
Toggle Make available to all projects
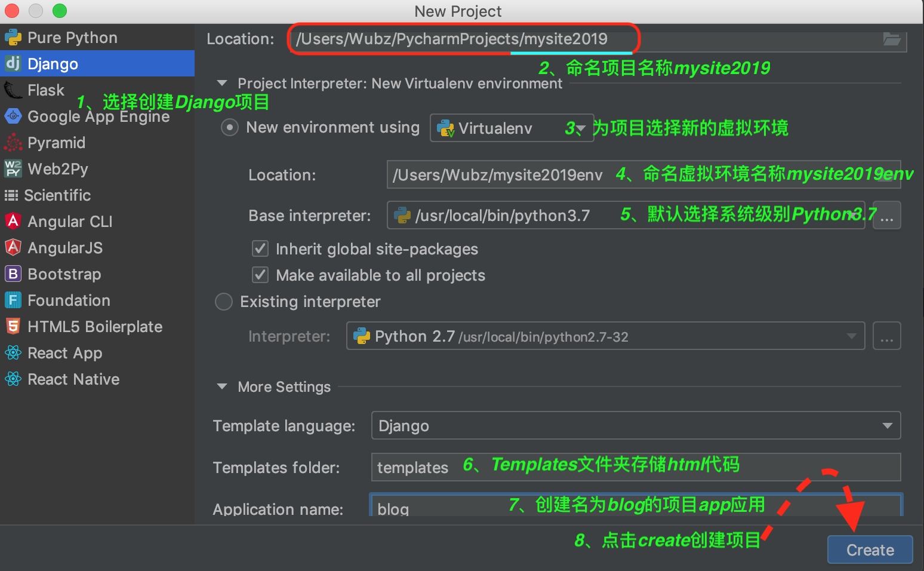(260, 275)
